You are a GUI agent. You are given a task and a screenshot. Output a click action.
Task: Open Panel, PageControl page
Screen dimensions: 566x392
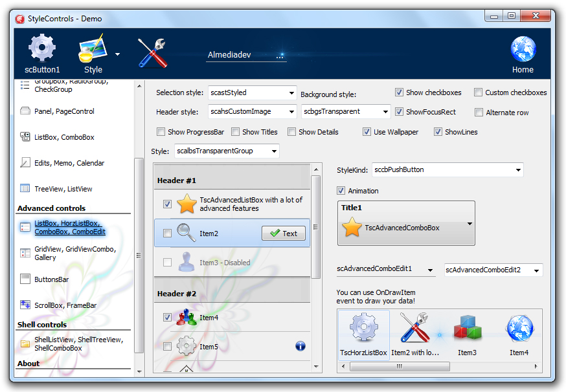[64, 111]
